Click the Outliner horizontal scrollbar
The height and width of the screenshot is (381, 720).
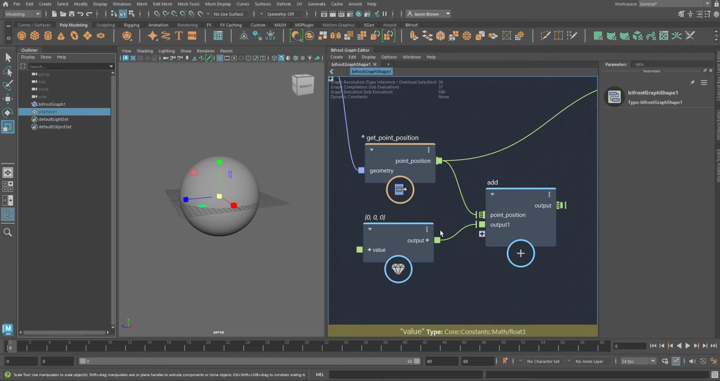(x=65, y=332)
